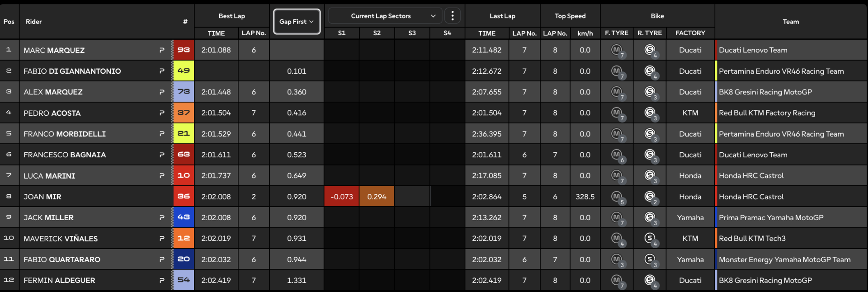Click the blue number 43 badge

[x=184, y=217]
